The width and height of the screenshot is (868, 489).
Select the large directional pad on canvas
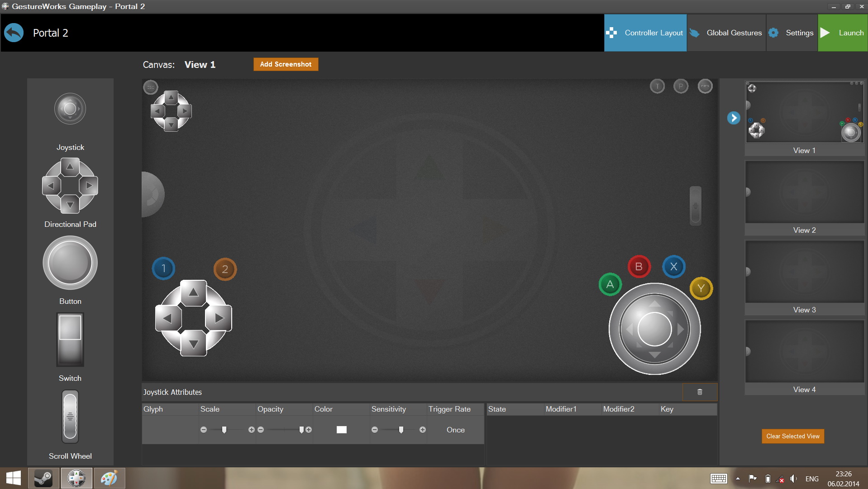[194, 318]
